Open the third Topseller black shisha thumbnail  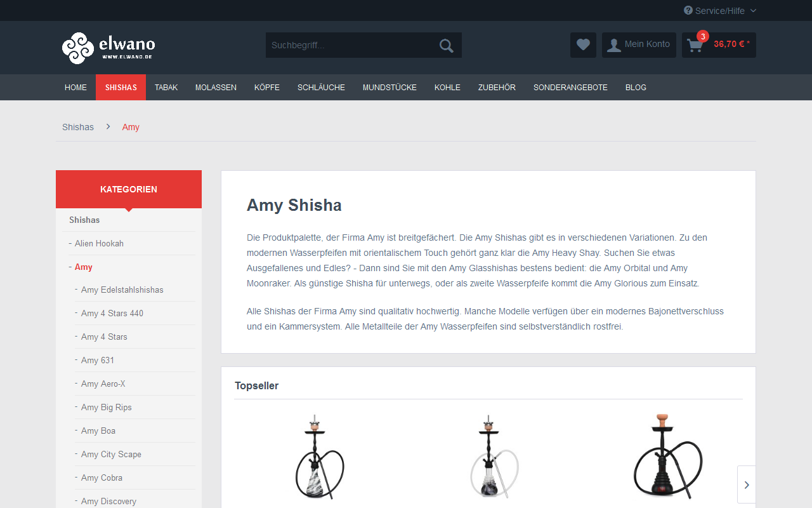pyautogui.click(x=667, y=457)
